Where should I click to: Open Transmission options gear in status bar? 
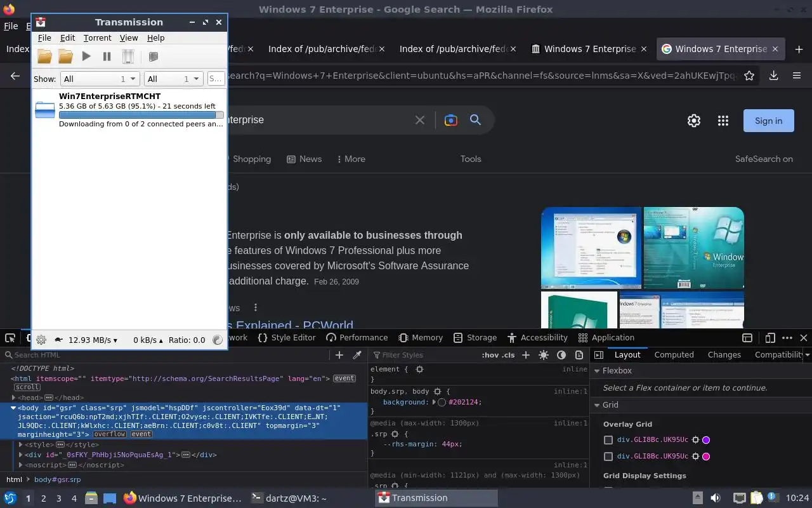(41, 340)
